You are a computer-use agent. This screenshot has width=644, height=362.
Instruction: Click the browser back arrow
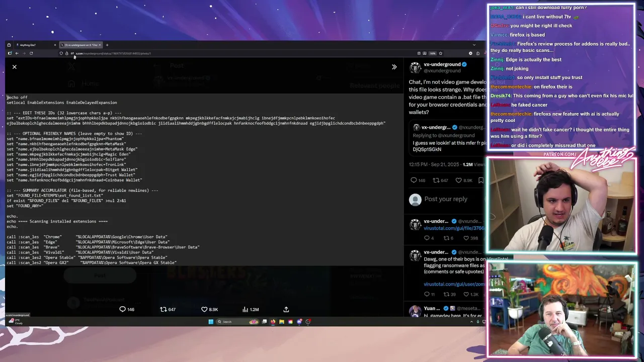tap(17, 53)
